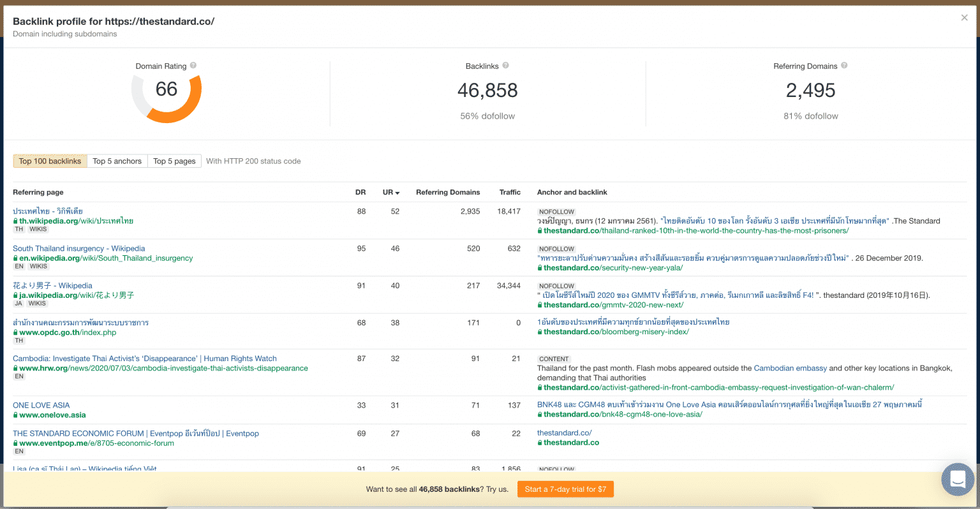Click the Referring Domains help icon
980x509 pixels.
[844, 66]
